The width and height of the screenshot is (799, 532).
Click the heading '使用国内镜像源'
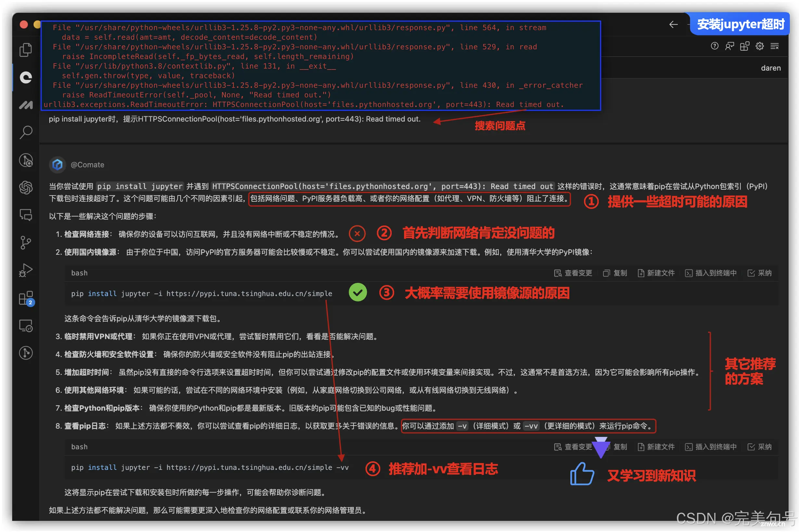pos(90,252)
